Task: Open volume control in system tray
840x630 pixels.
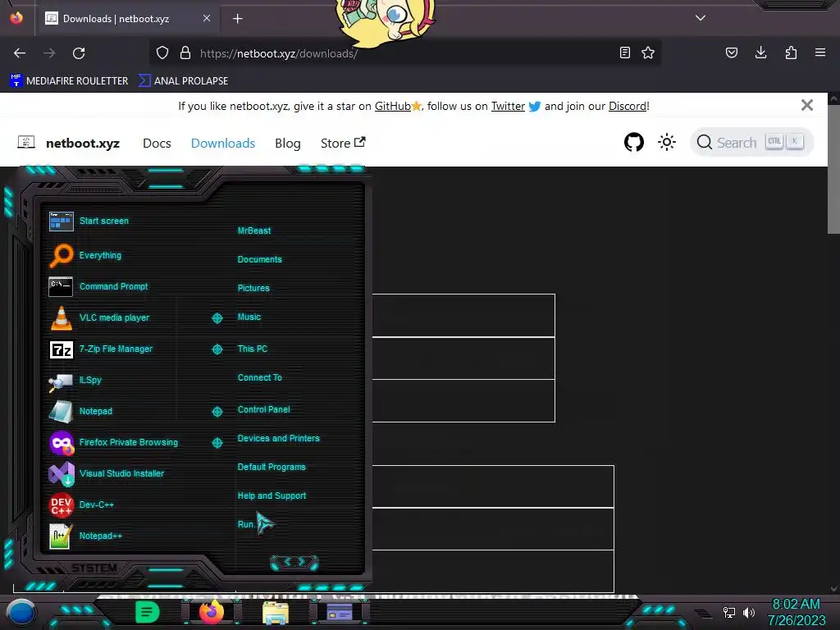Action: (x=749, y=612)
